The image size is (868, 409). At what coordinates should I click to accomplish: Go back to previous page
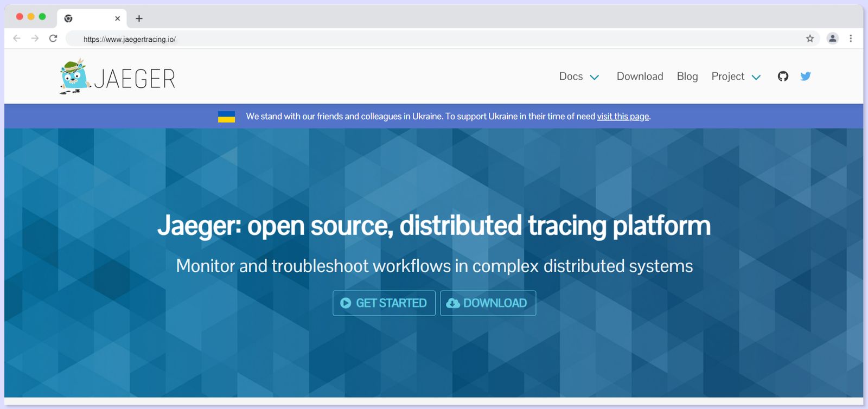[17, 39]
